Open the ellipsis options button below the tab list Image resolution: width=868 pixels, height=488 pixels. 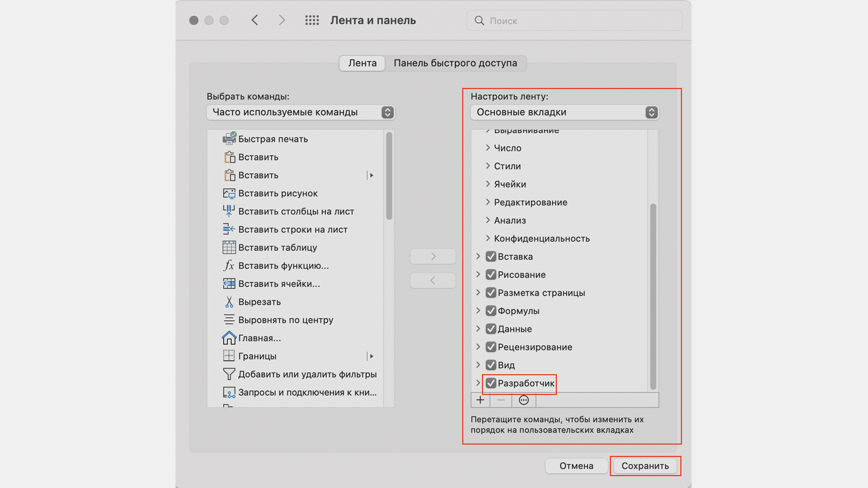[x=524, y=400]
